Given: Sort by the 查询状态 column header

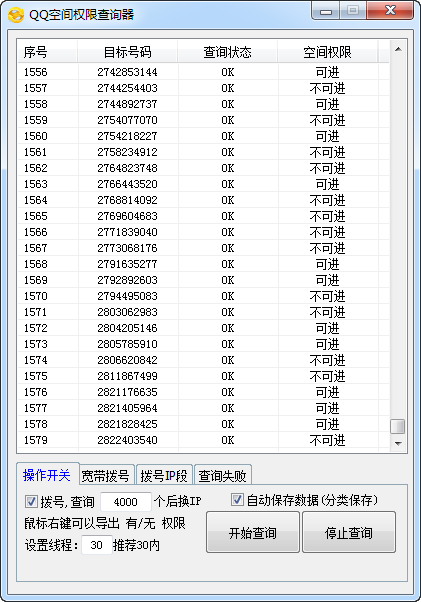Looking at the screenshot, I should pos(228,52).
